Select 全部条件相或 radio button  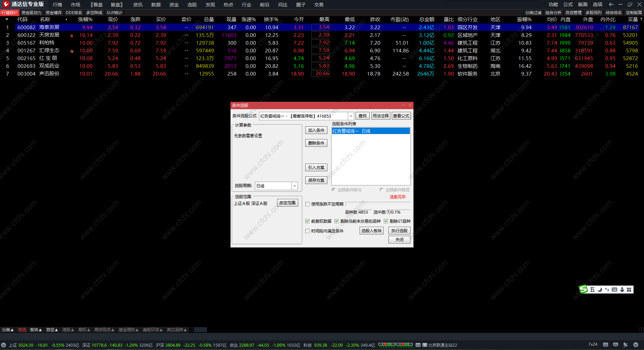click(382, 190)
